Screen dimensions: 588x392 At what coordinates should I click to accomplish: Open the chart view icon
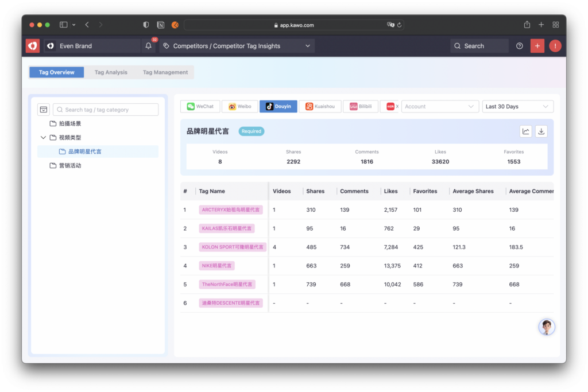tap(525, 131)
